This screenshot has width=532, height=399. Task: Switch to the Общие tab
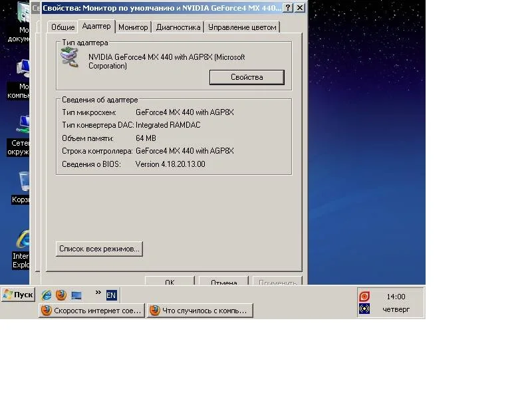(63, 27)
